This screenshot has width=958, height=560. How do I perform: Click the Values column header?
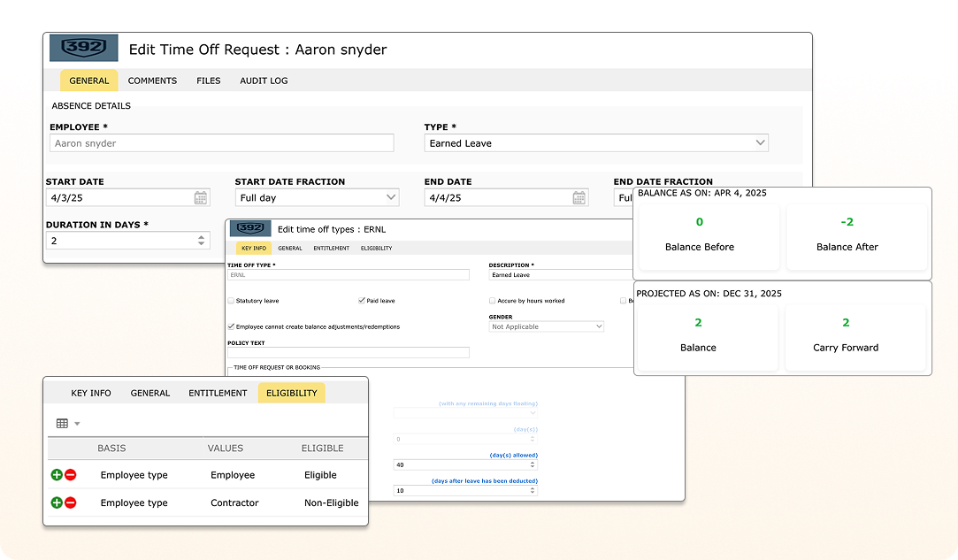(x=226, y=449)
